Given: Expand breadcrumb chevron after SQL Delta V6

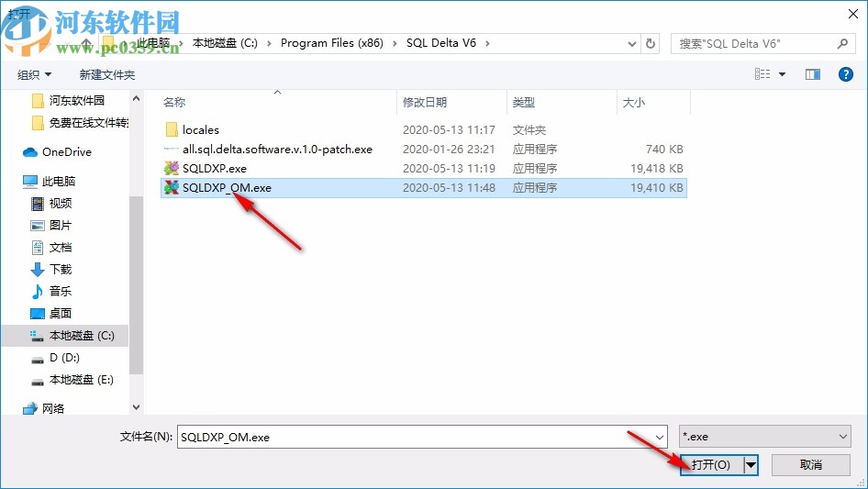Looking at the screenshot, I should coord(487,43).
